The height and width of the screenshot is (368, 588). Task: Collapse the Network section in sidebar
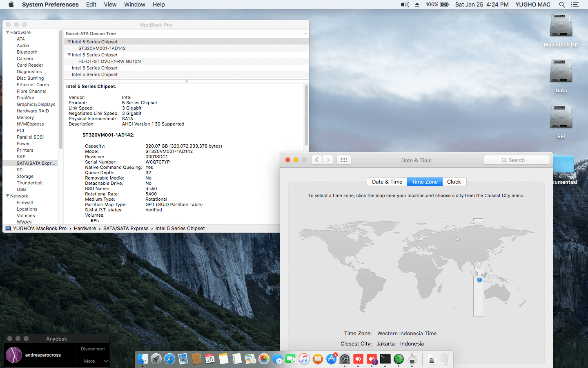(x=7, y=195)
